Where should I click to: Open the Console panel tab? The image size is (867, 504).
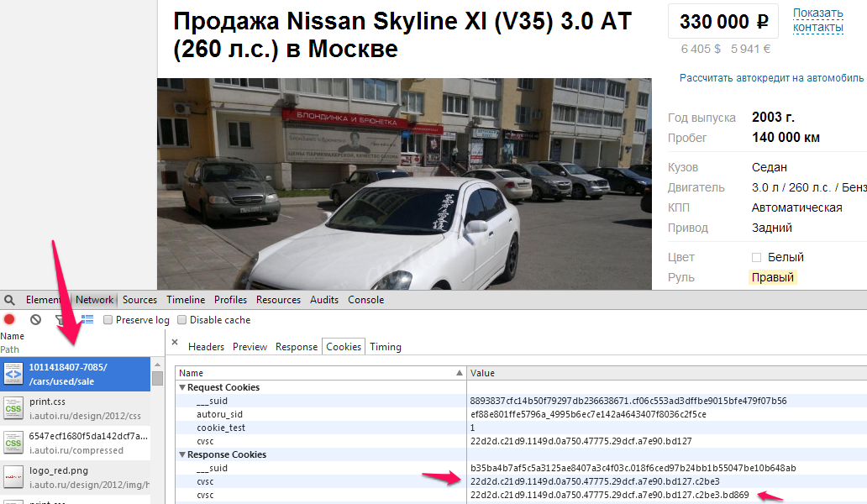366,300
